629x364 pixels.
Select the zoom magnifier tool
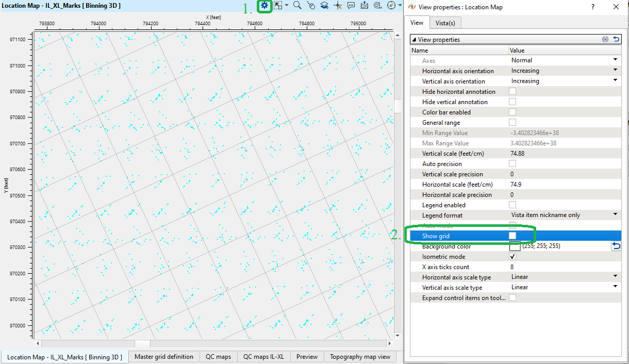click(x=297, y=5)
